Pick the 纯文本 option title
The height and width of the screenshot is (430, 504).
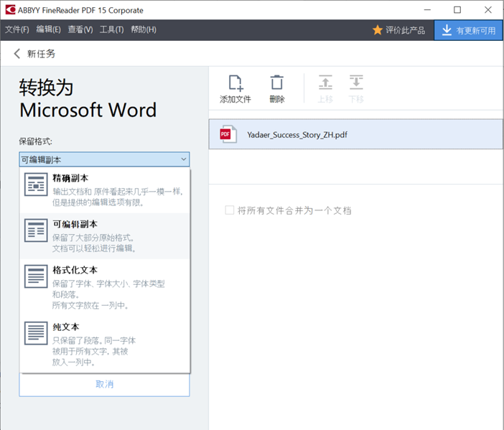click(x=66, y=327)
